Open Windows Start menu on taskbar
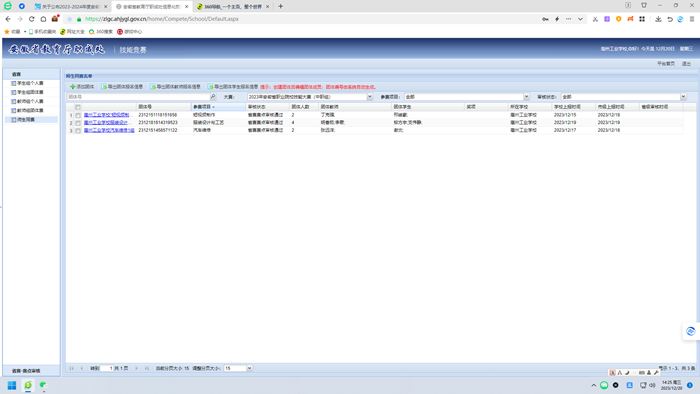 click(12, 385)
